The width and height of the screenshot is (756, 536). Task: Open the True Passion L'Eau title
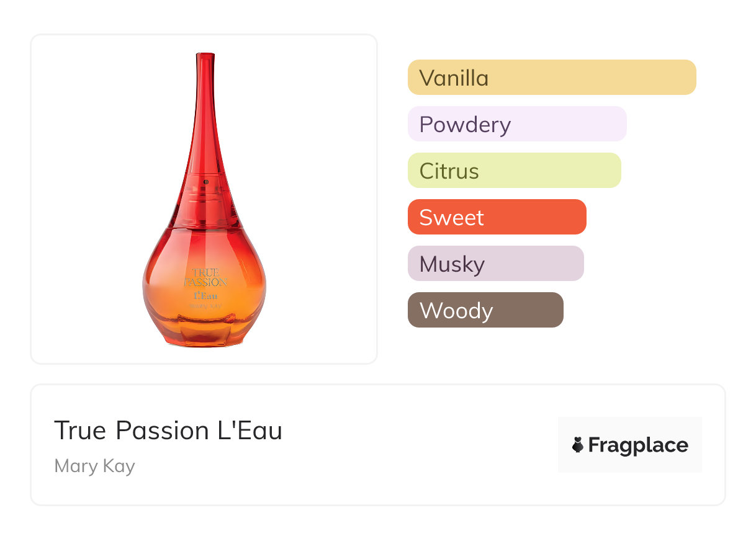[x=168, y=431]
